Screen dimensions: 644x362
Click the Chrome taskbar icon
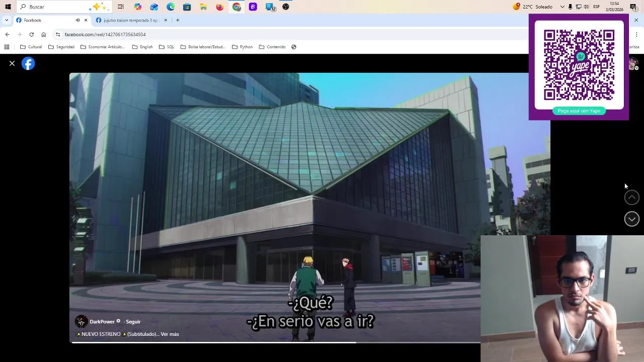coord(236,7)
